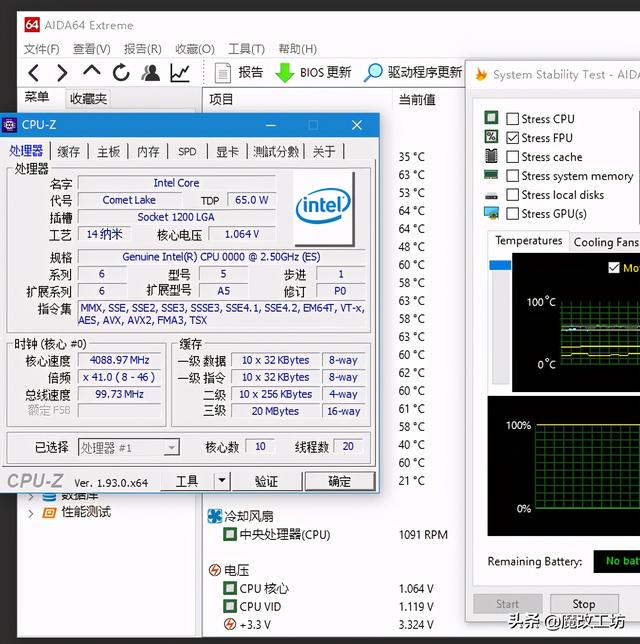Open the AIDA64 user icon in toolbar

[151, 73]
